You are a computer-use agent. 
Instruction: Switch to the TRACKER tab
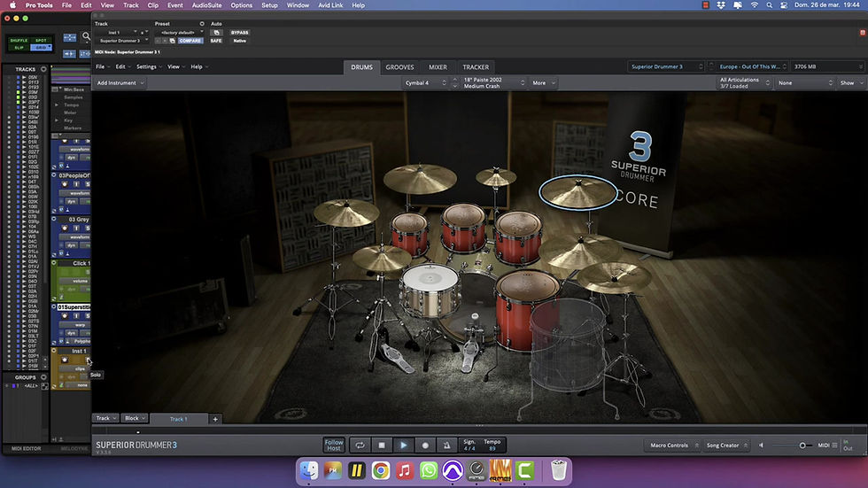coord(476,67)
